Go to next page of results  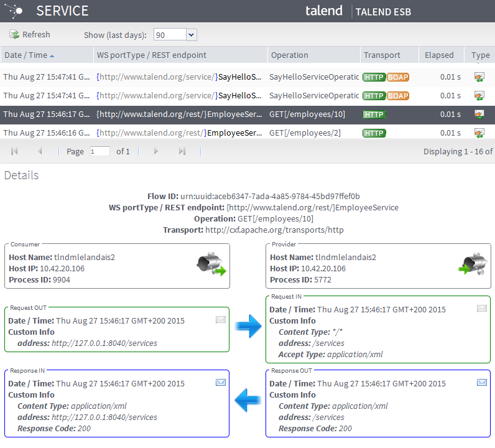coord(155,151)
